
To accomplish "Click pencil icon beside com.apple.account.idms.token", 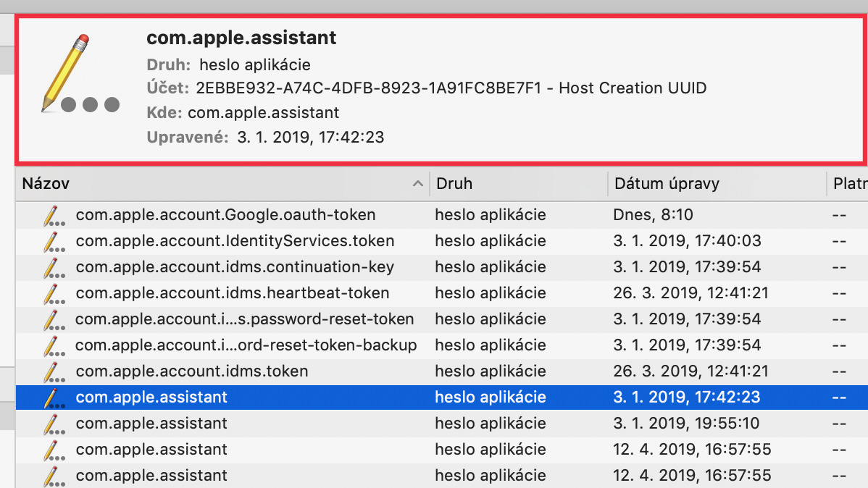I will point(54,371).
